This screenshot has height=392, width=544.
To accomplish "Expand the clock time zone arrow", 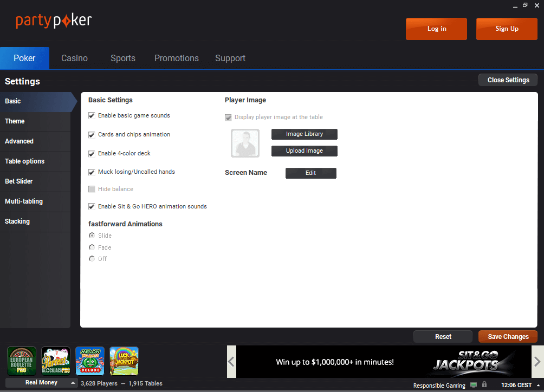I will coord(538,386).
